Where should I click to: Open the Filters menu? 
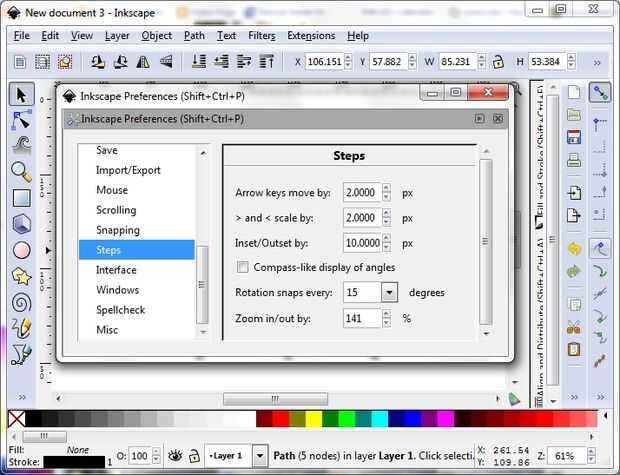pos(262,36)
